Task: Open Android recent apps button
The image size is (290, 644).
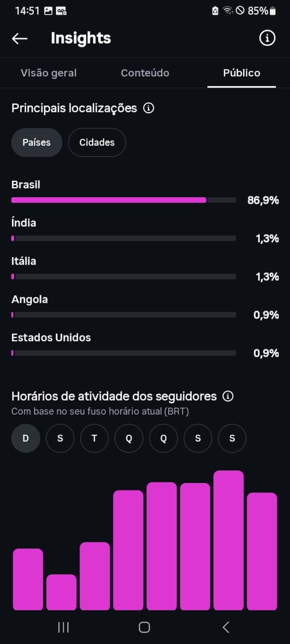Action: click(63, 627)
